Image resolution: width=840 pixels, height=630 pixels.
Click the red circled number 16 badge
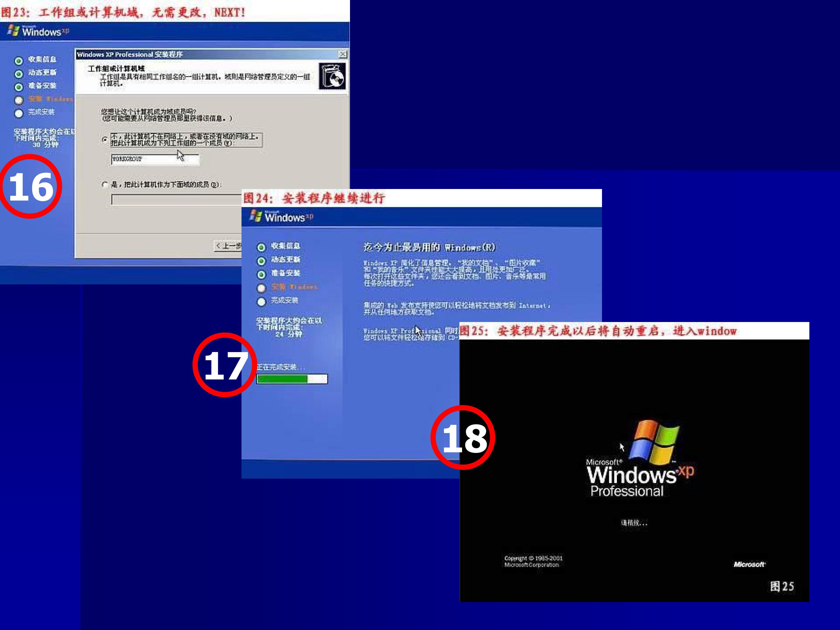[x=30, y=186]
